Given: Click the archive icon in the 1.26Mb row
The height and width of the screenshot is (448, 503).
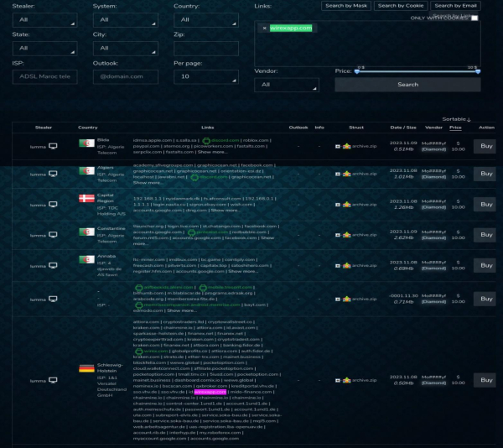Looking at the screenshot, I should click(x=347, y=205).
